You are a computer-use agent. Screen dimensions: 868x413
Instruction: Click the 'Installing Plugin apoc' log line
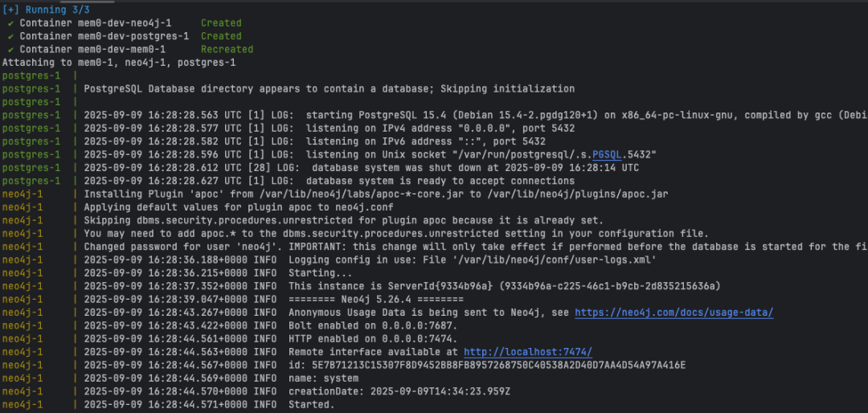(x=335, y=194)
